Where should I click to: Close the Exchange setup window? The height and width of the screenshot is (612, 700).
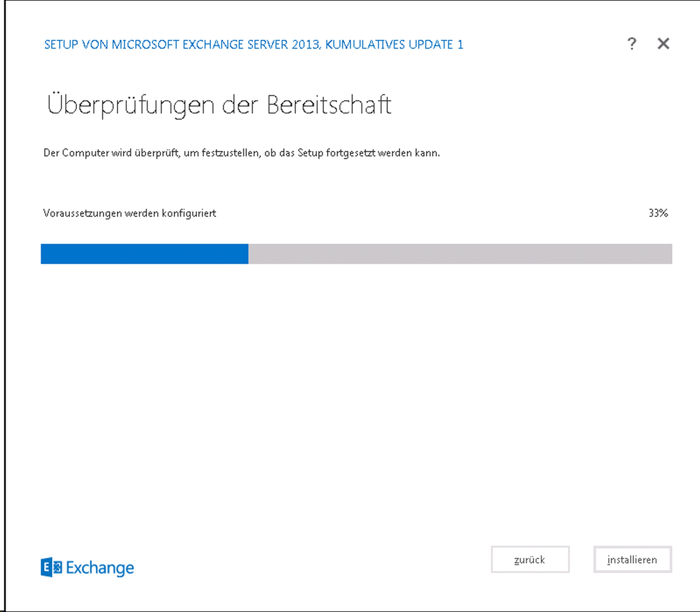(x=663, y=44)
